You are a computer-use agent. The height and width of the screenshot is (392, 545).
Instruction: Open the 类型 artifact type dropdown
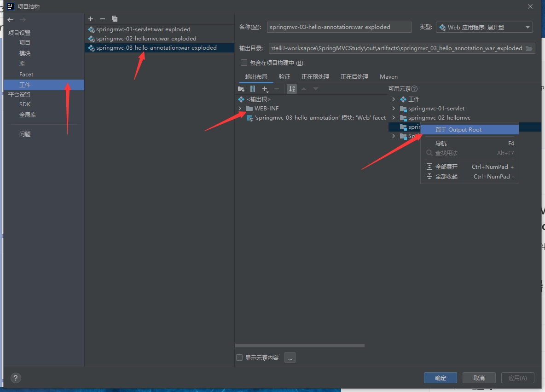click(484, 27)
